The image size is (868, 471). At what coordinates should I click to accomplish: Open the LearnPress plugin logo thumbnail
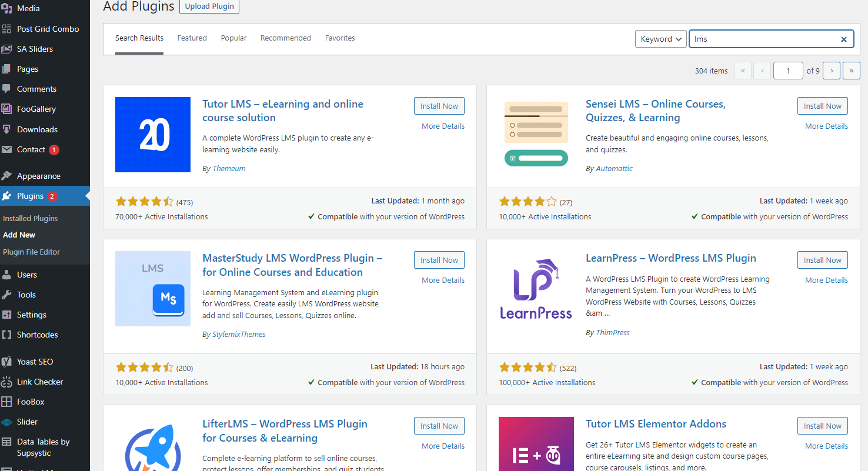coord(536,289)
